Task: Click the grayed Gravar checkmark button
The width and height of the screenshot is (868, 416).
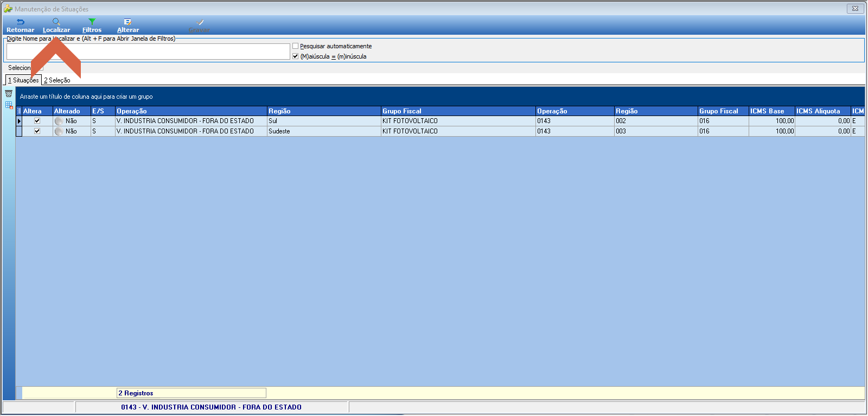Action: point(199,25)
